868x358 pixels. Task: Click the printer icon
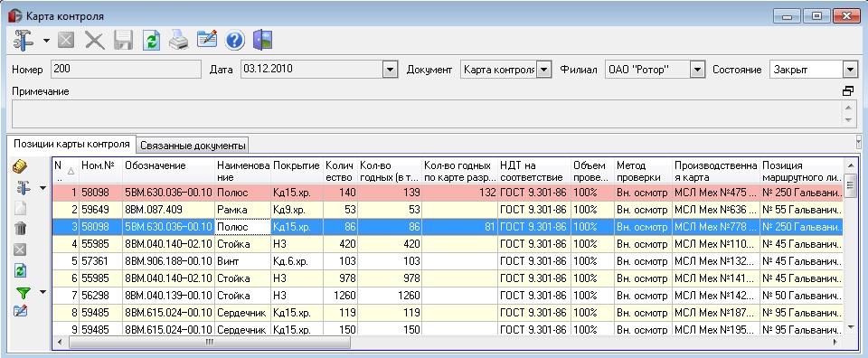179,41
